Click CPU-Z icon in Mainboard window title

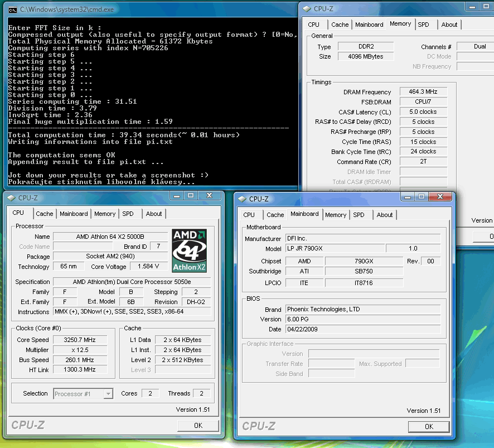(x=243, y=199)
